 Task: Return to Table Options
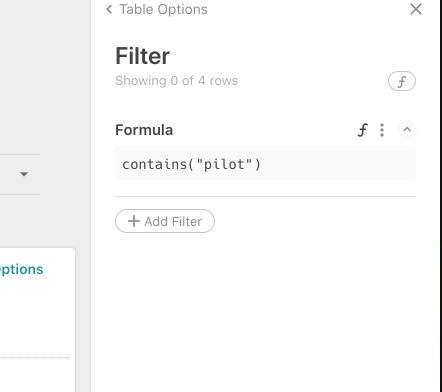(163, 9)
